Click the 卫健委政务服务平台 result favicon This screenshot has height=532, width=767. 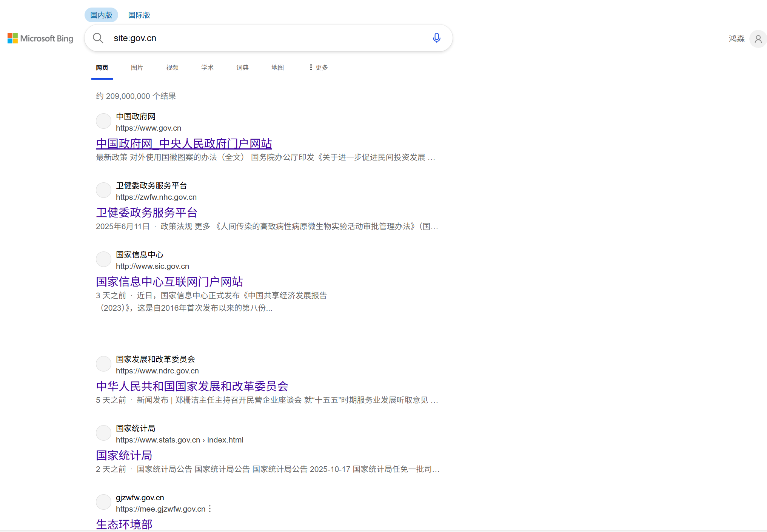click(103, 190)
